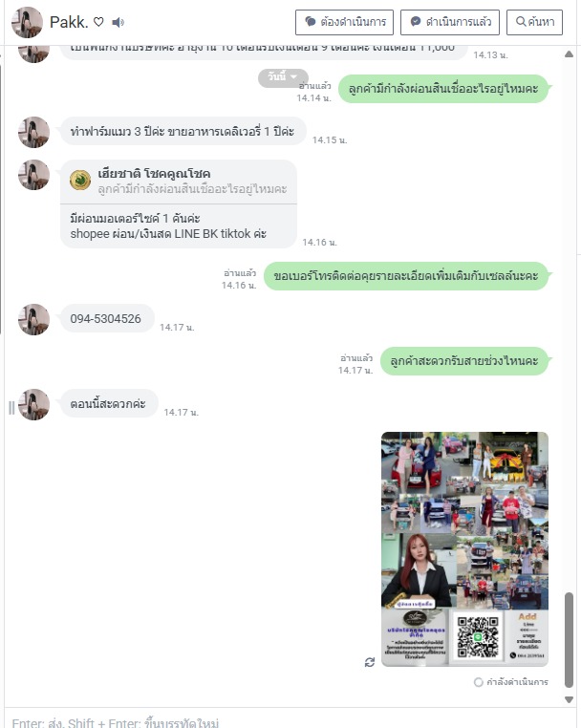
Task: Click the heart icon next to Pakk.
Action: (98, 22)
